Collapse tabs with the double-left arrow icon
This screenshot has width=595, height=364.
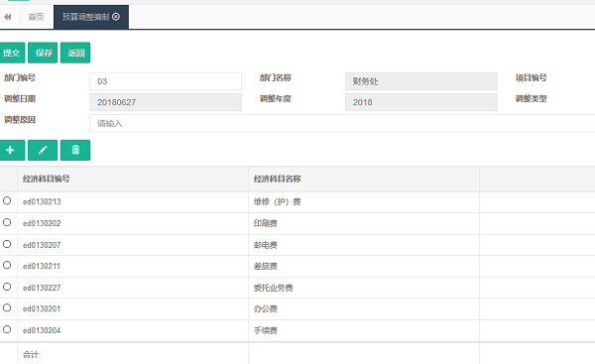8,17
